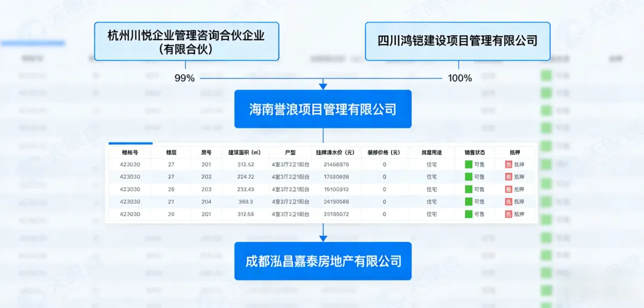The image size is (644, 308).
Task: Click decoration price 0 in room 203 row
Action: click(x=384, y=189)
